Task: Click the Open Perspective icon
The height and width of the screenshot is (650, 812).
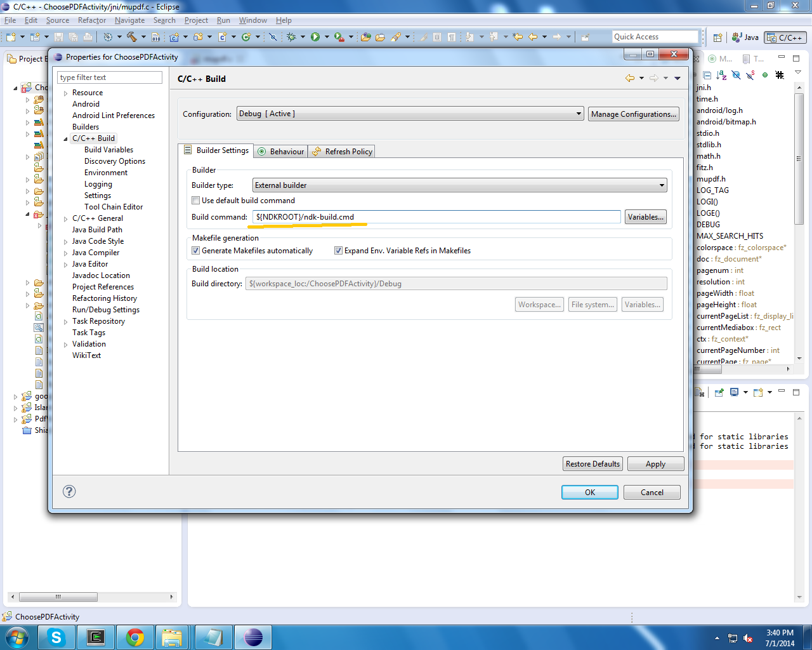Action: [717, 37]
